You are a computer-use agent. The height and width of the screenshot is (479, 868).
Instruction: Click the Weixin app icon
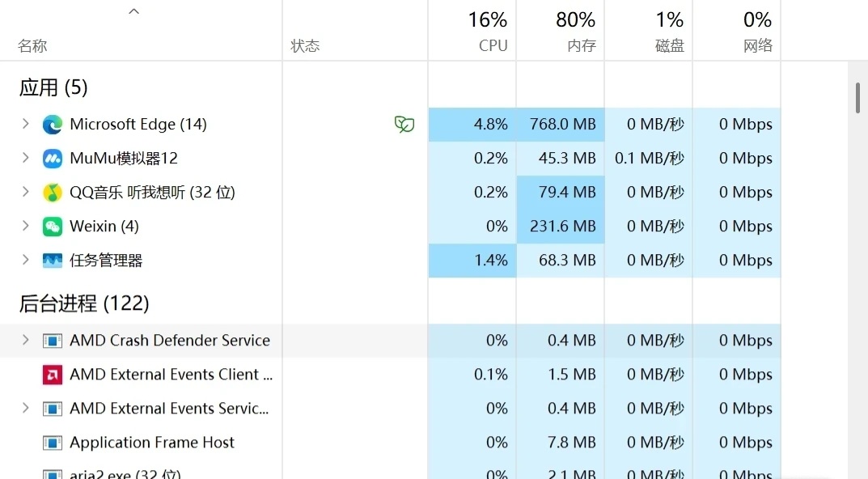[53, 227]
